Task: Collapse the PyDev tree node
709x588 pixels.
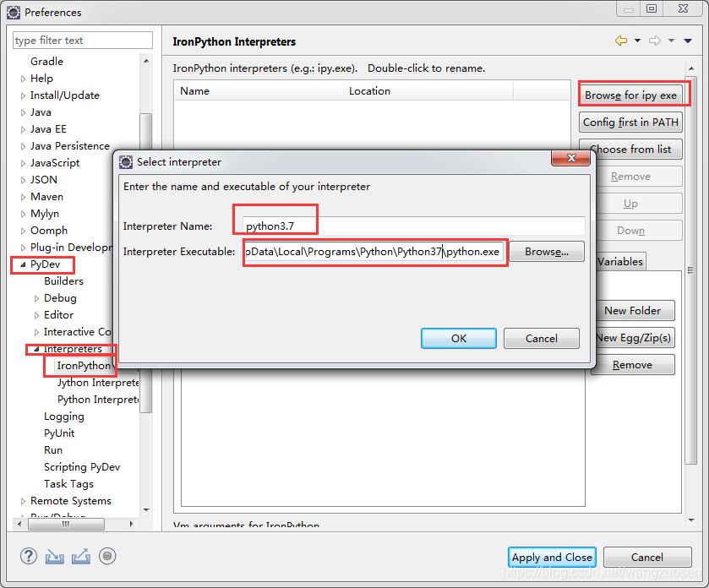Action: click(x=23, y=264)
